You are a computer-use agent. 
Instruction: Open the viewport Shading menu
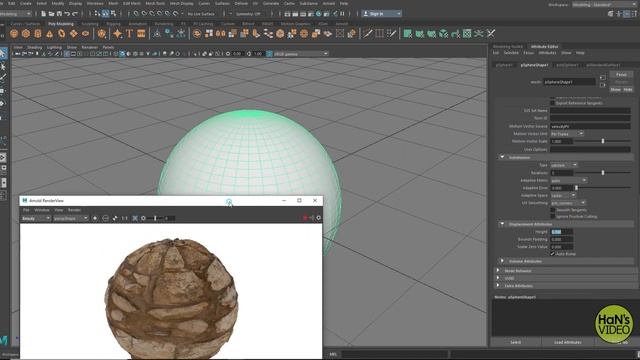(x=35, y=47)
